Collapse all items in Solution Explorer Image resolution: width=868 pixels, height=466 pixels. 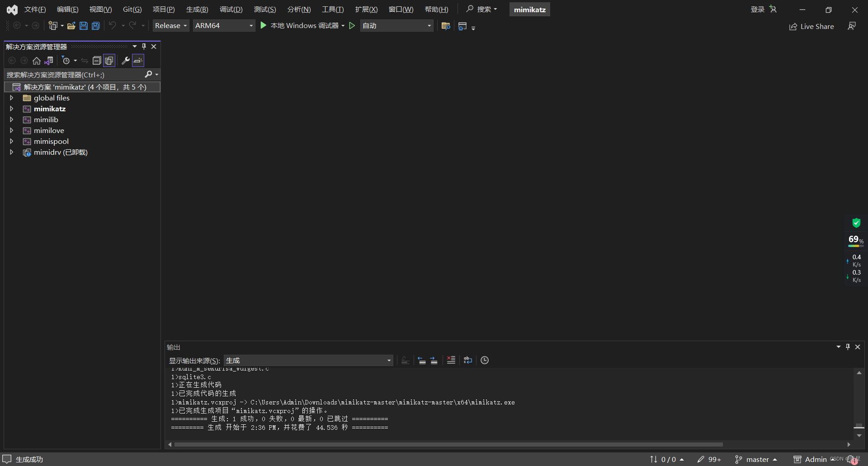point(97,61)
